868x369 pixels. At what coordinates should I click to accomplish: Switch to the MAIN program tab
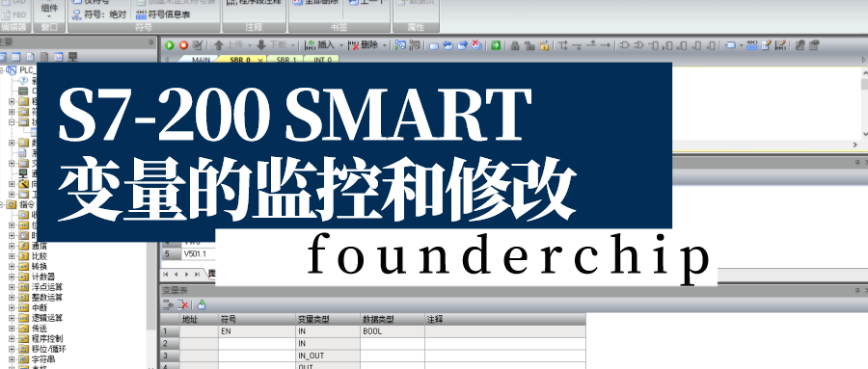coord(201,59)
